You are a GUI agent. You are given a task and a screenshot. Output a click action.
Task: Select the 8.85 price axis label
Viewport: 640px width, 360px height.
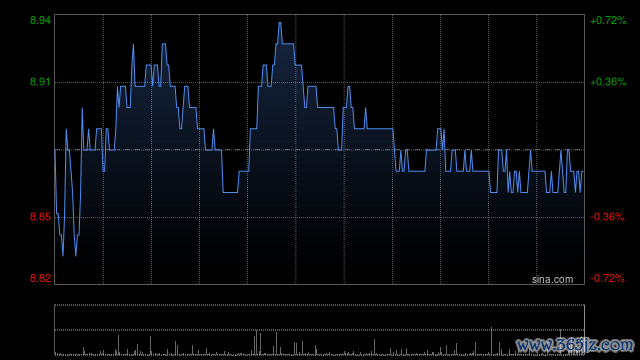pos(40,217)
